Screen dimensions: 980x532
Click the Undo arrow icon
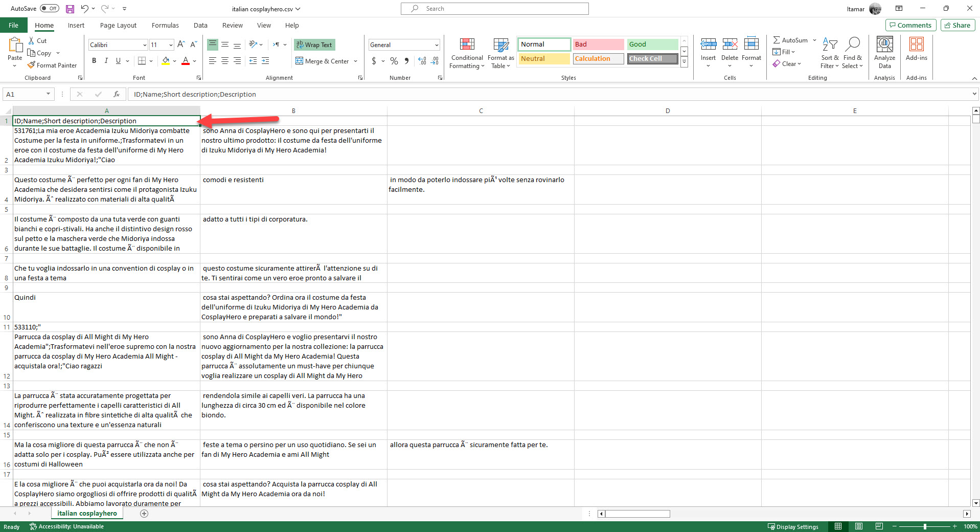[84, 9]
